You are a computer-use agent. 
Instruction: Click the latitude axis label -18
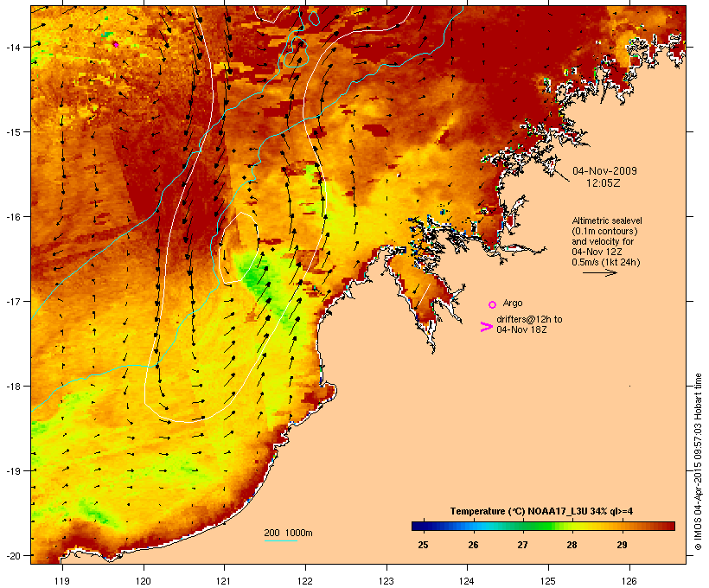point(13,387)
